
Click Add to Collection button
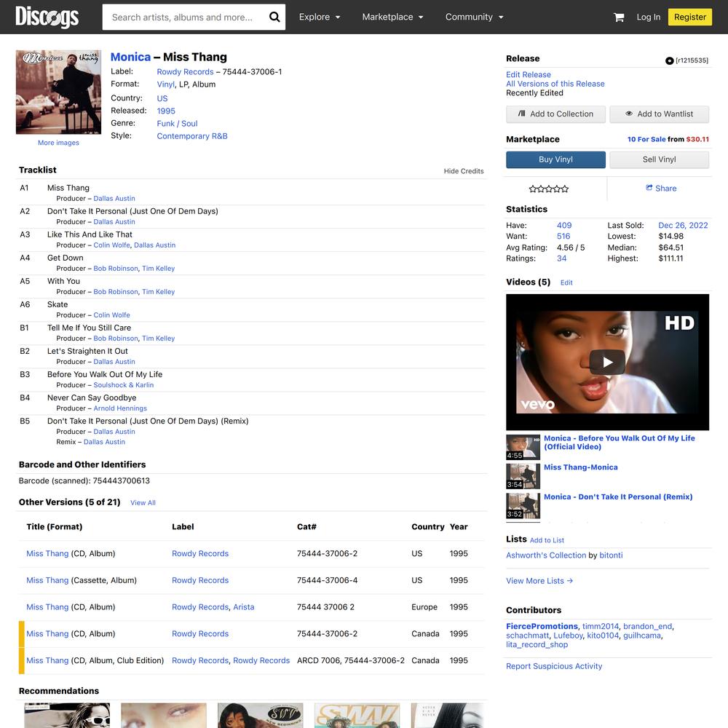point(555,114)
